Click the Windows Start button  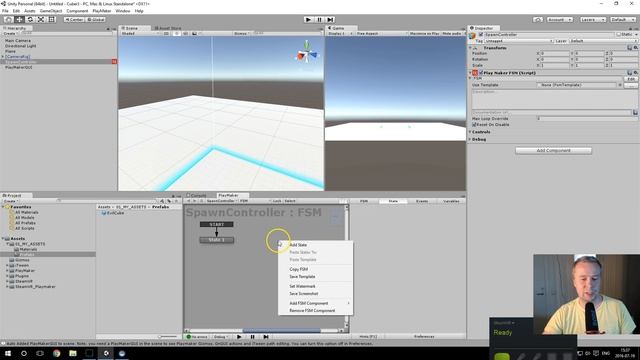(8, 353)
